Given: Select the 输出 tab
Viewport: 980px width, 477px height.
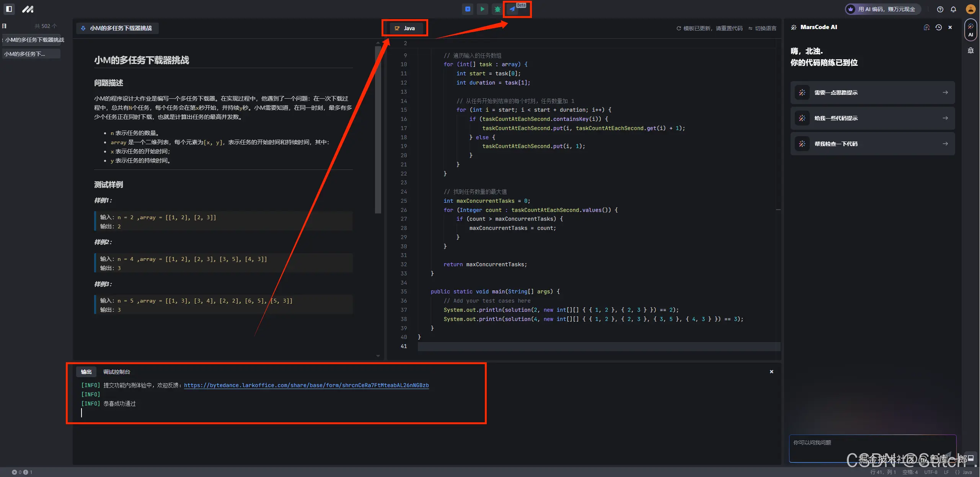Looking at the screenshot, I should [86, 372].
